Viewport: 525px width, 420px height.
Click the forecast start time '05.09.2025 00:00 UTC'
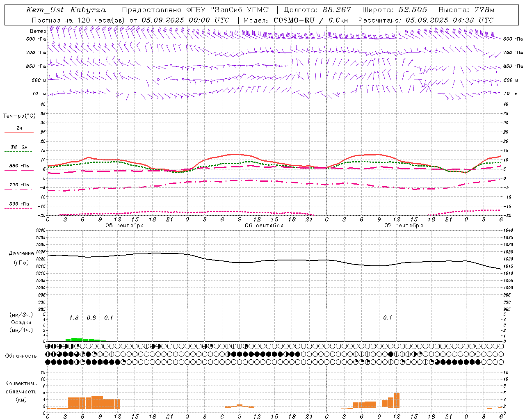coord(185,20)
